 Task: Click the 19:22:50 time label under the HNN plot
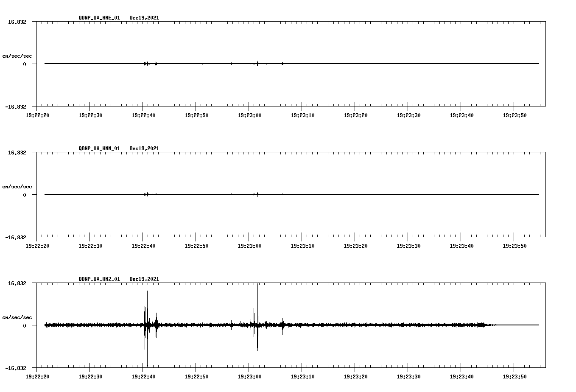pos(196,246)
